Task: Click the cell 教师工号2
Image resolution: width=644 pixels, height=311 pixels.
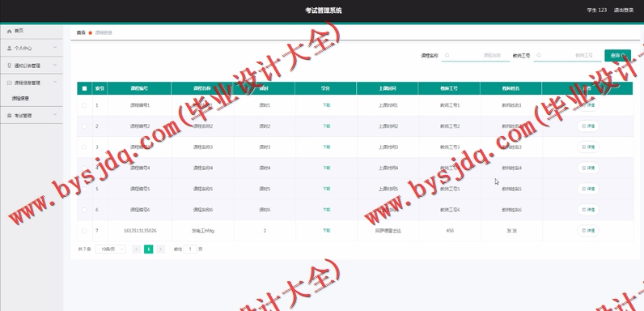Action: [450, 126]
